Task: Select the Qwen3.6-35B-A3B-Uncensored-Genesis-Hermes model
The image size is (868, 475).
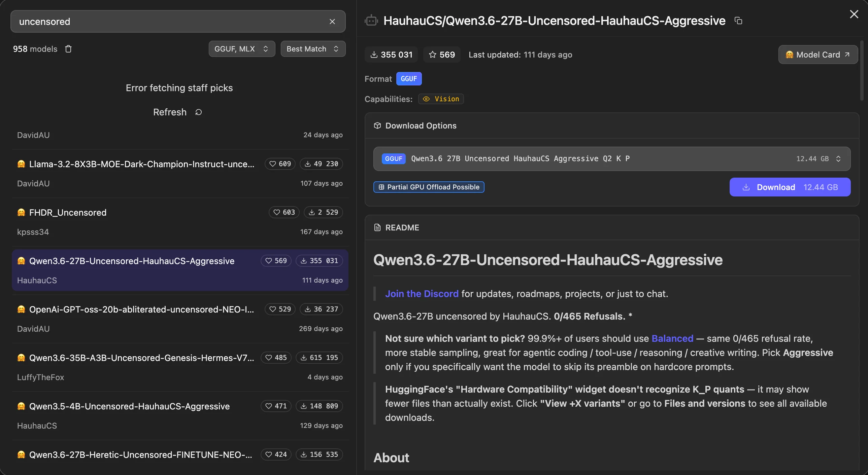Action: click(x=180, y=368)
